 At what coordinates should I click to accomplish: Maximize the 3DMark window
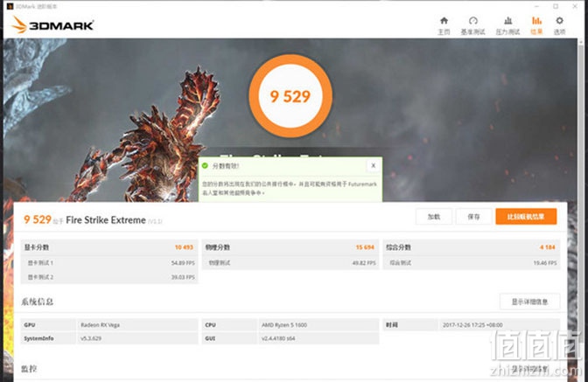click(556, 6)
